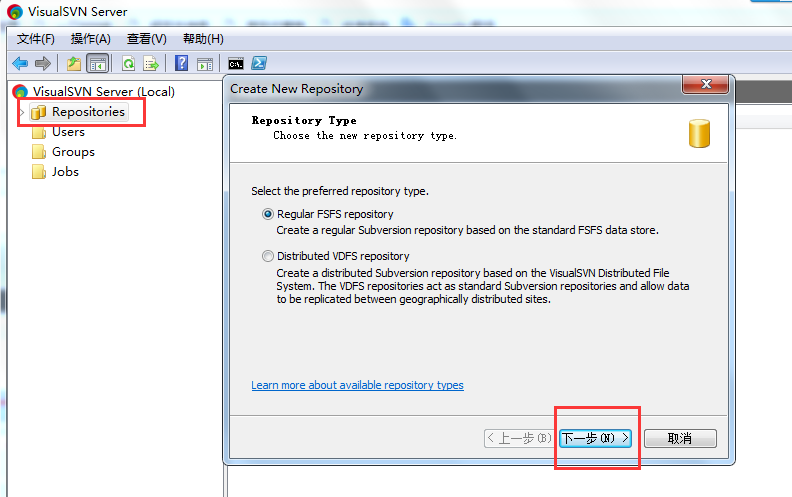Open the 查看(V) menu

146,39
